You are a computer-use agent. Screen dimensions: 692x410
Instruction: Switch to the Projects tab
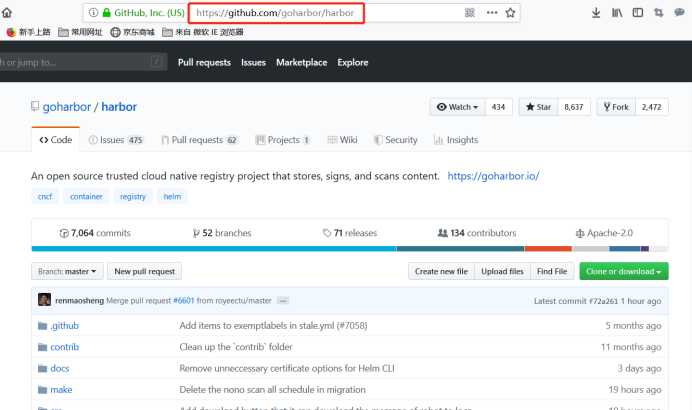coord(283,140)
